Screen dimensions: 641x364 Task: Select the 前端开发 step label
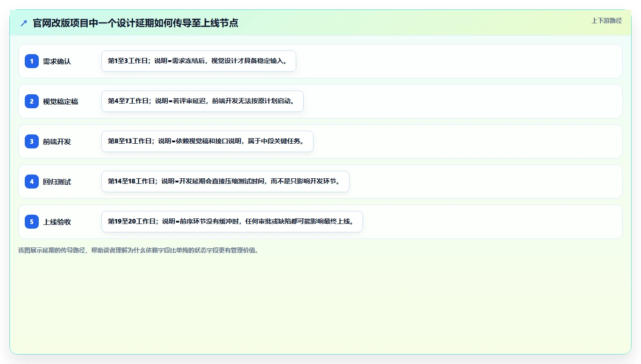click(x=57, y=141)
